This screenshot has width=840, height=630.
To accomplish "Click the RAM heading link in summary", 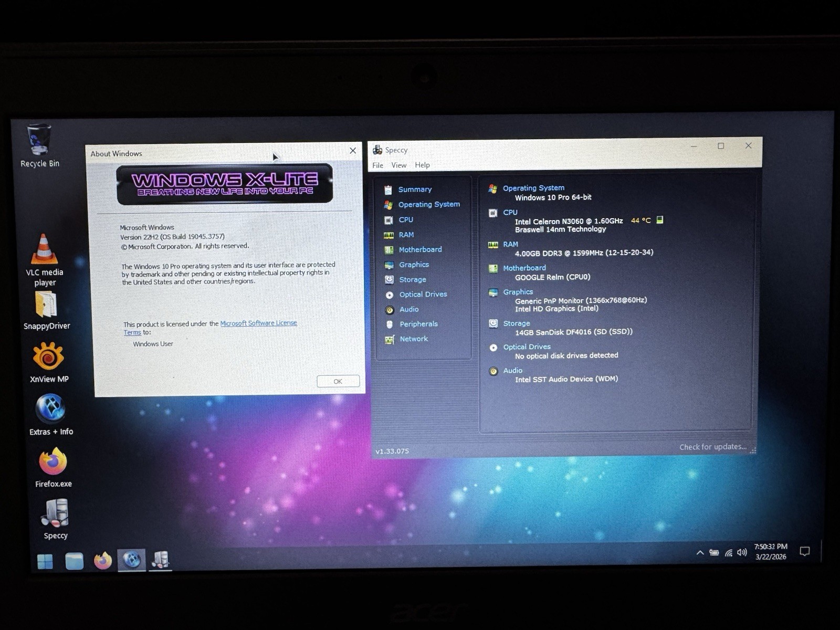I will tap(510, 244).
